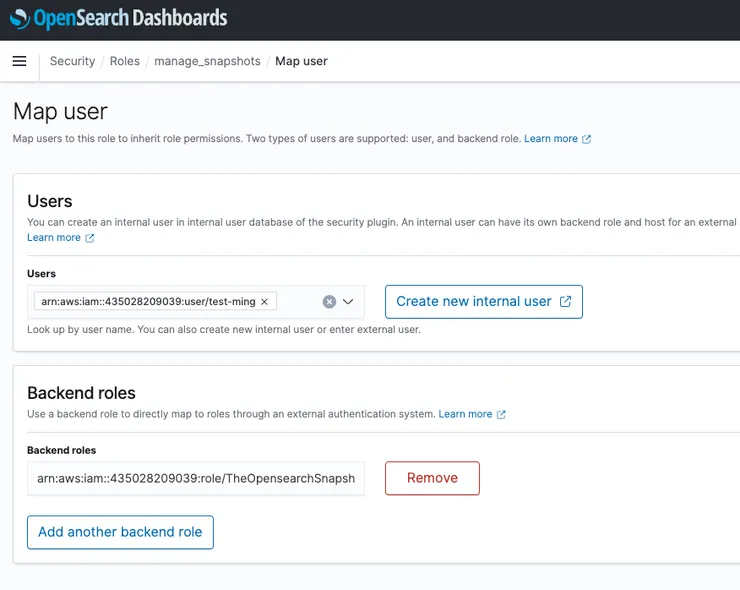740x590 pixels.
Task: Focus the Backend roles ARN input field
Action: 196,478
